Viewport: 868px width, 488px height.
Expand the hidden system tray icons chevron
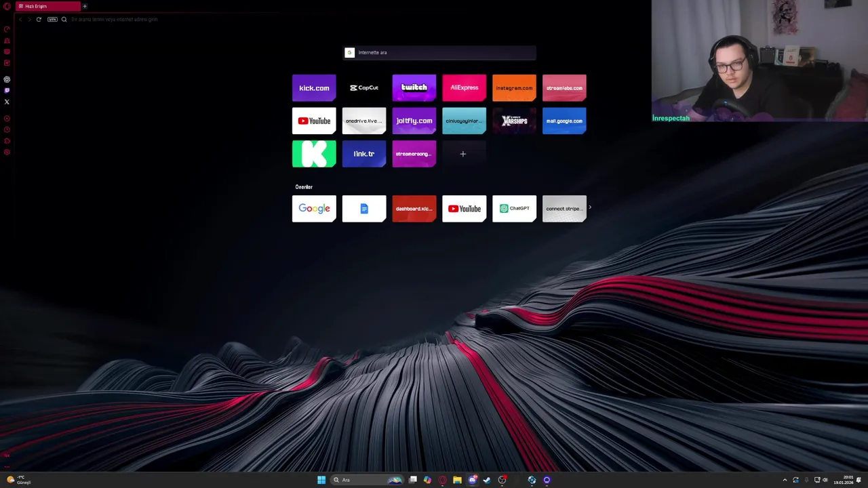(785, 480)
